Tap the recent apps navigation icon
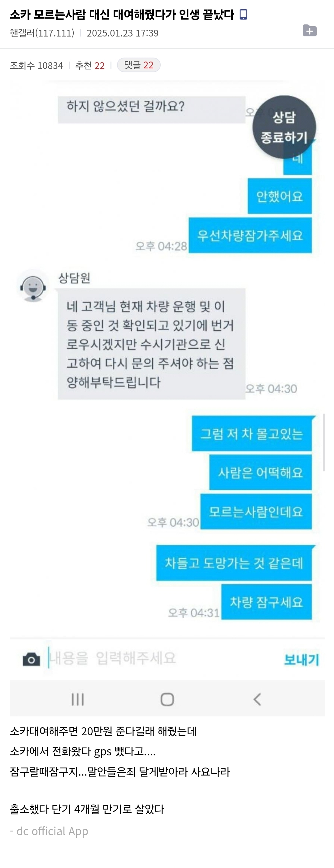This screenshot has width=334, height=868. (x=77, y=699)
